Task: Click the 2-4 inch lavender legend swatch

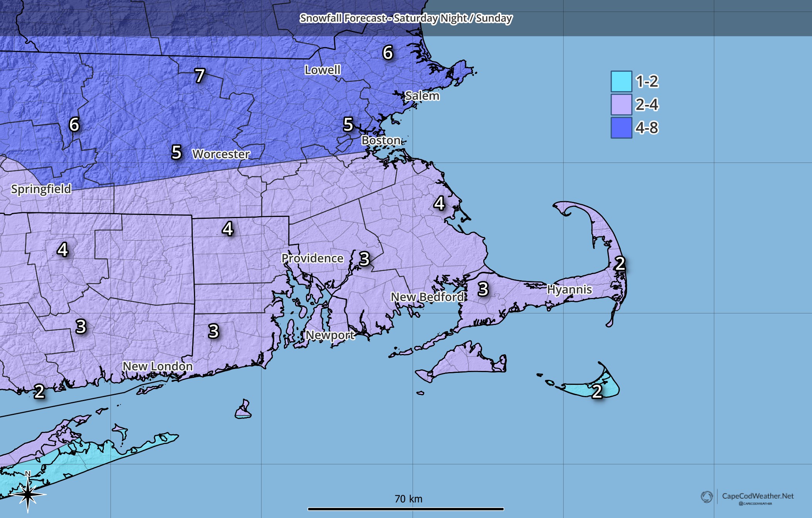Action: (621, 105)
